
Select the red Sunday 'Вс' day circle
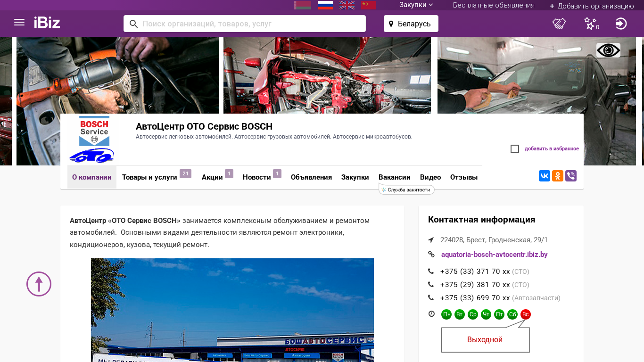tap(526, 314)
